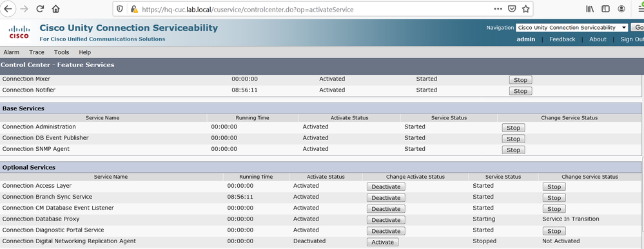Click the padlock warning site info icon

134,9
